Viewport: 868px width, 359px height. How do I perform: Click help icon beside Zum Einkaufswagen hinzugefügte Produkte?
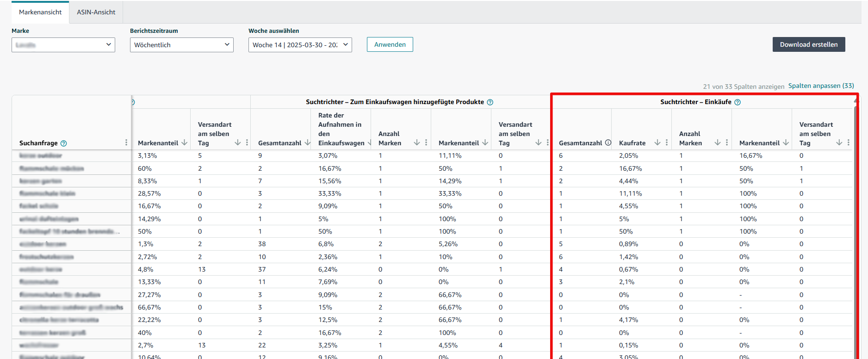coord(490,102)
